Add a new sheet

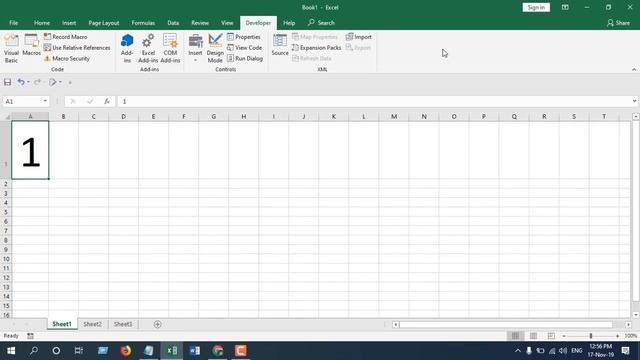[158, 324]
